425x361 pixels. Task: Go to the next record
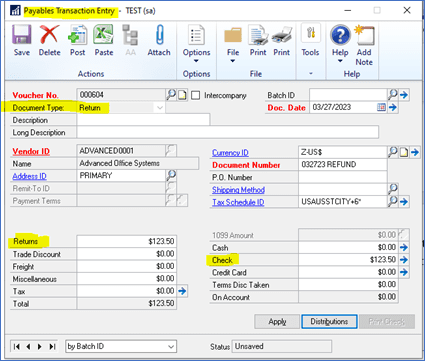[40, 347]
